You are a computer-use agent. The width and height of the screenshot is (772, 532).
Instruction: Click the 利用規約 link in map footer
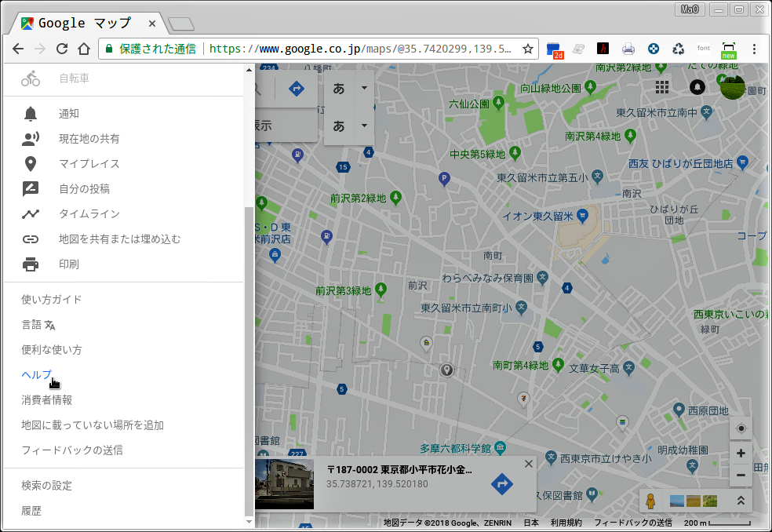(566, 523)
